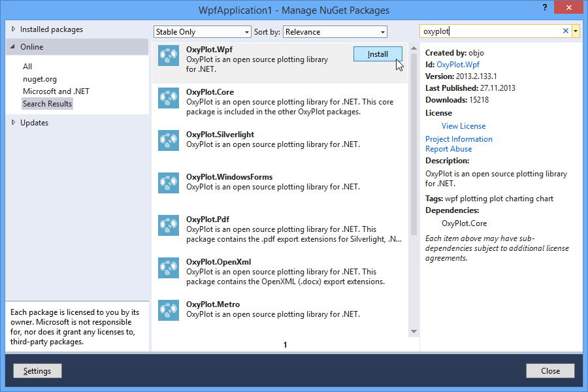Open the Sort by Relevance dropdown
The height and width of the screenshot is (392, 588).
335,31
